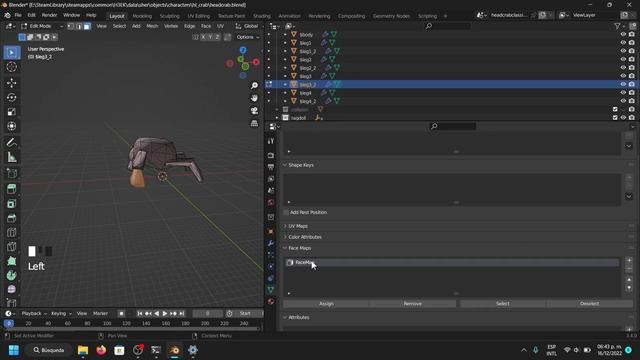Open Firefox from the Windows taskbar

tap(101, 350)
